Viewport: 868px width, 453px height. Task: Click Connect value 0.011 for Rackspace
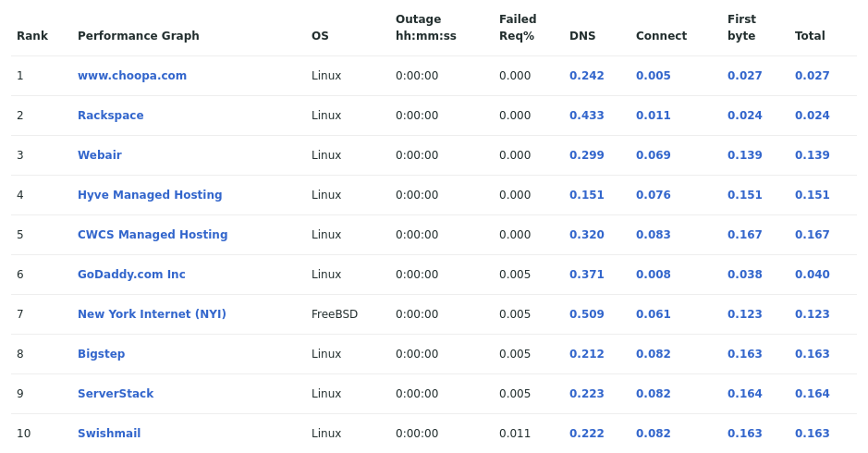(x=654, y=116)
